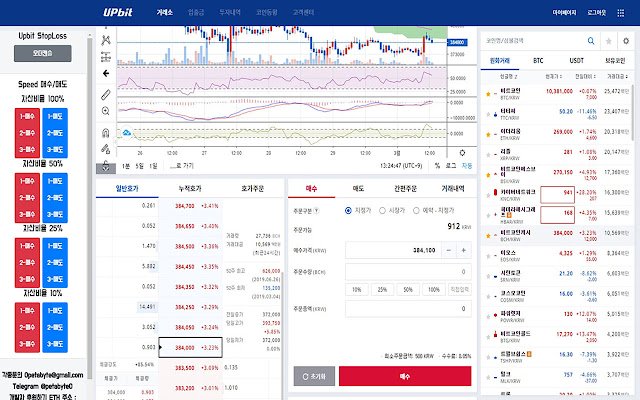This screenshot has height=400, width=640.
Task: Toggle favorite star for XRP/KRW row
Action: (488, 155)
